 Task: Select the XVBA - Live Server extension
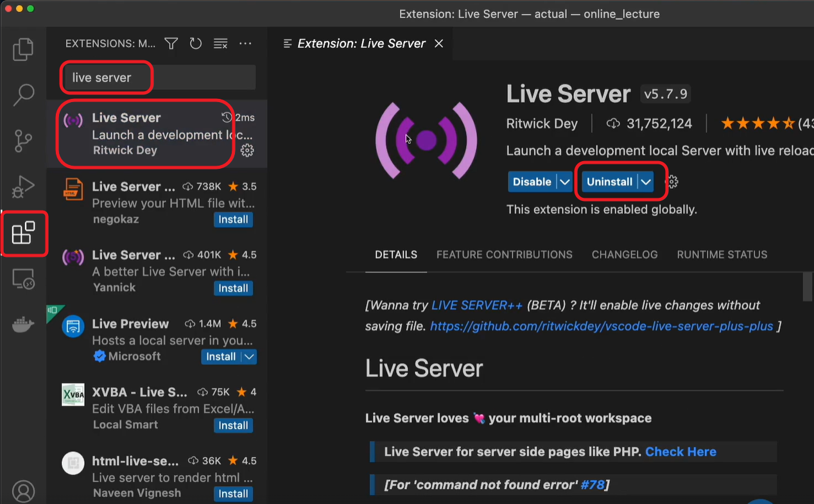coord(157,409)
